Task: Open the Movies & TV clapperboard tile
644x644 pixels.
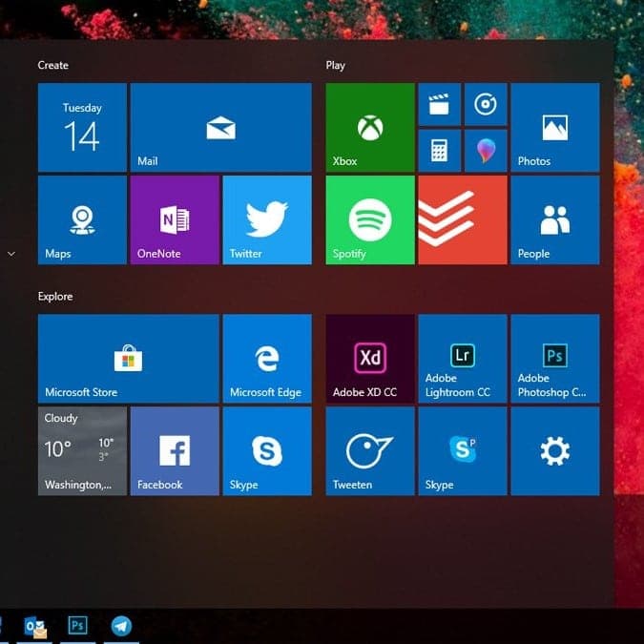Action: pos(440,104)
